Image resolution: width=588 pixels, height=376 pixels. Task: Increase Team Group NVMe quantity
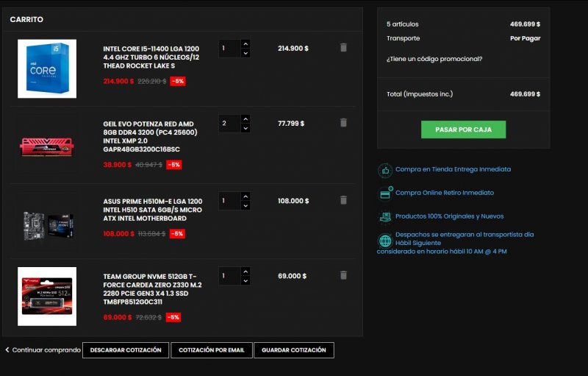245,272
